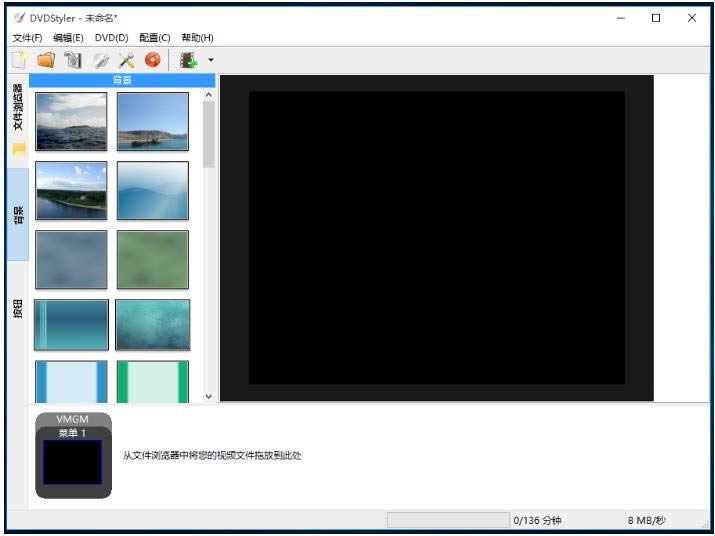Select the stormy sea background thumbnail
Viewport: 715px width, 536px height.
click(71, 121)
